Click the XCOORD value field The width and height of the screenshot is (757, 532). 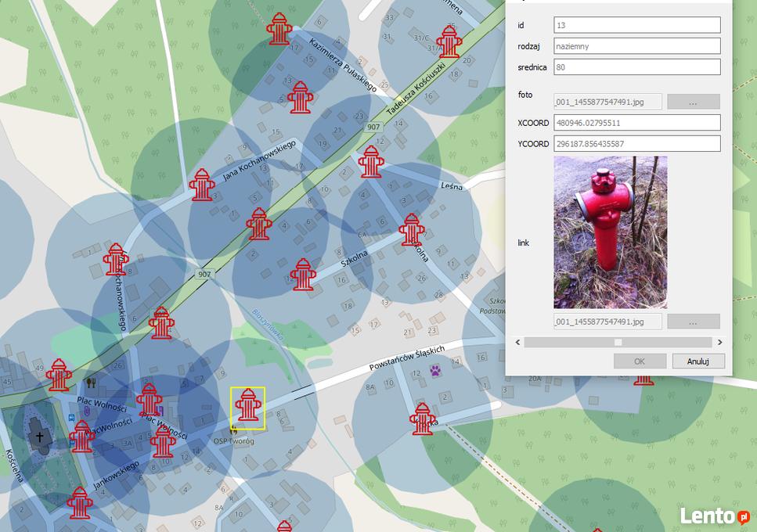(x=637, y=123)
